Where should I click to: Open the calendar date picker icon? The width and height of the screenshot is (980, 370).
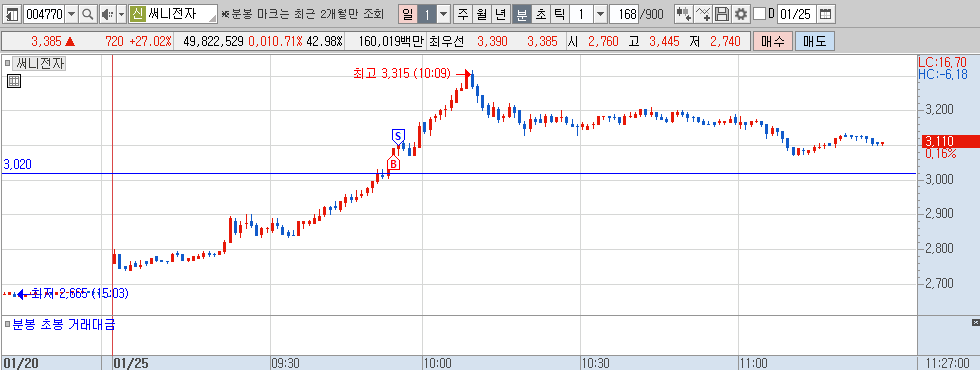click(x=826, y=14)
